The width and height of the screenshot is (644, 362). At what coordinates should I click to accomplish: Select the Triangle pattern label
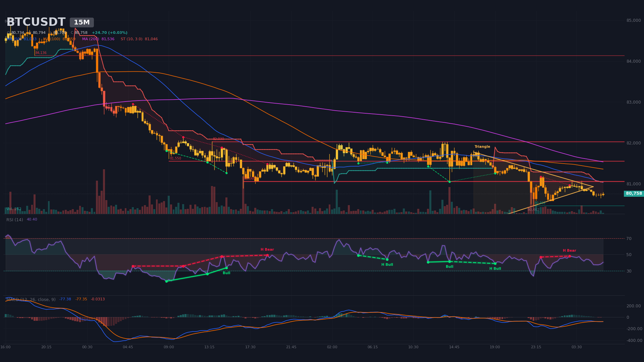click(482, 147)
